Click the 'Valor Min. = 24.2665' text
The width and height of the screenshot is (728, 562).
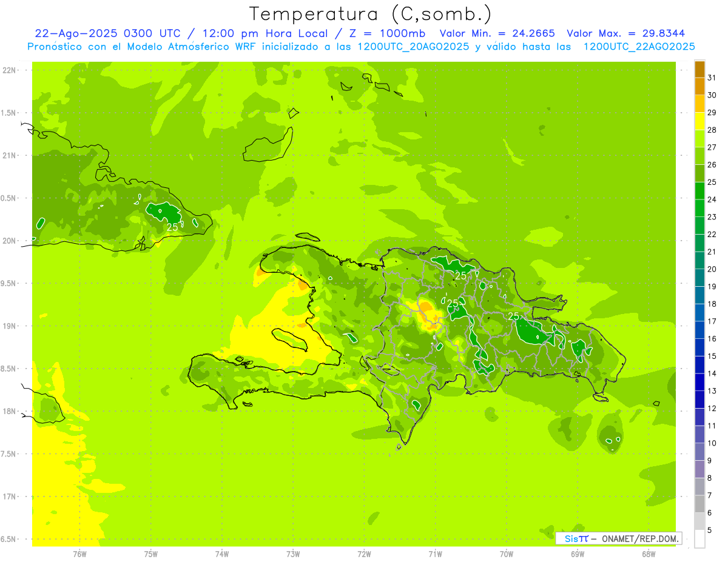[x=497, y=33]
